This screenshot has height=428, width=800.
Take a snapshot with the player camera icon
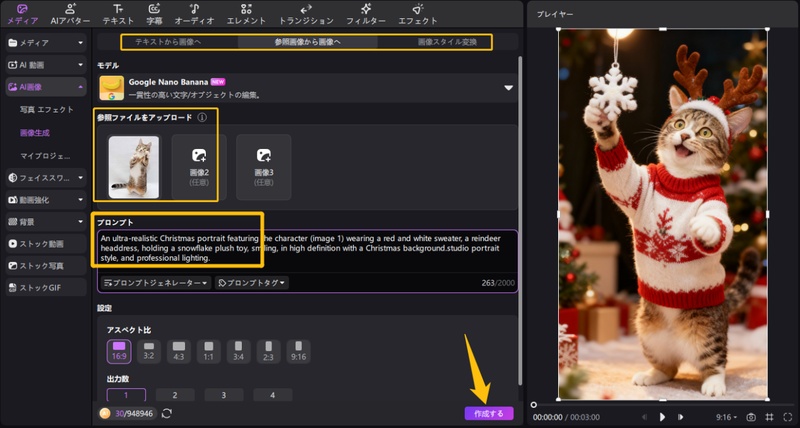tap(751, 416)
